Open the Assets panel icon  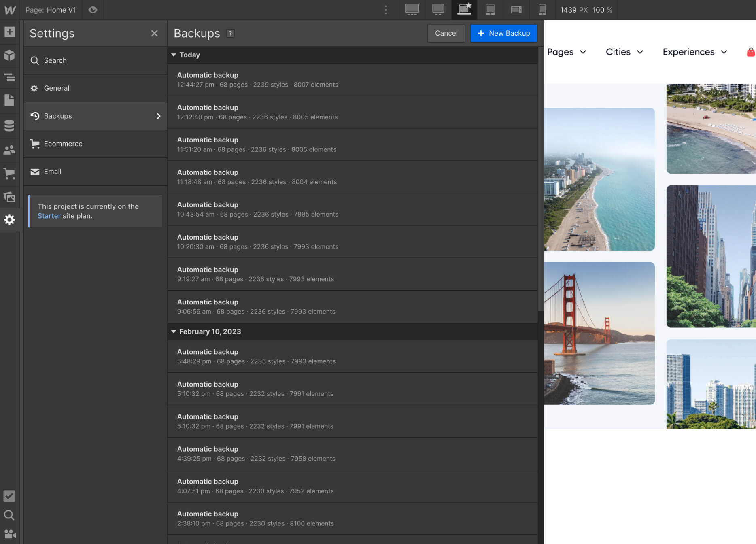(x=9, y=197)
